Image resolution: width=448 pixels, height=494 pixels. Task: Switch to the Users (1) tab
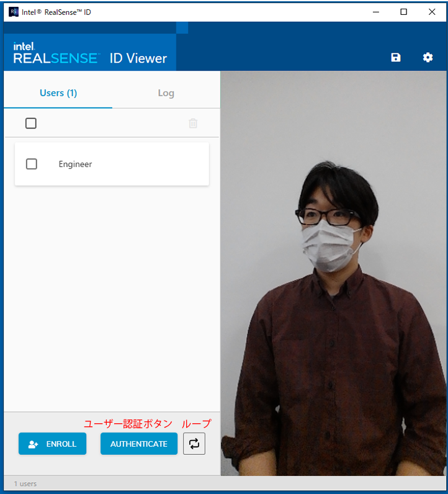click(x=58, y=93)
